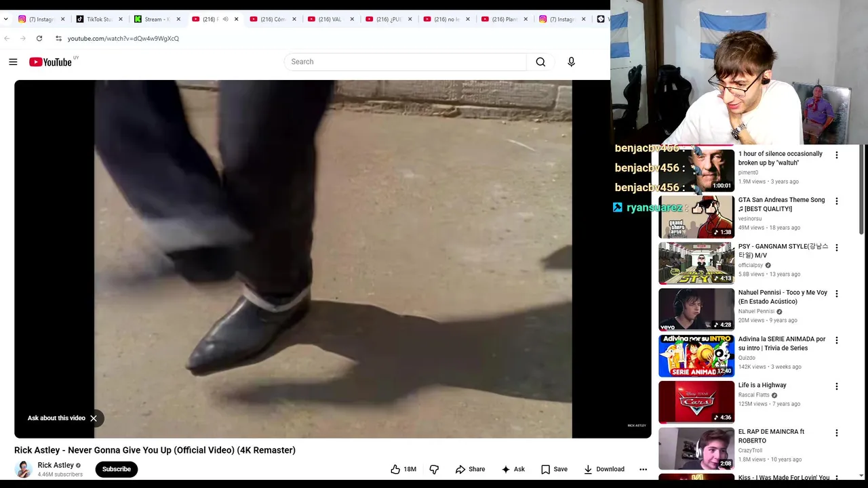Dislike the video with thumbs down
Viewport: 868px width, 488px height.
point(434,469)
